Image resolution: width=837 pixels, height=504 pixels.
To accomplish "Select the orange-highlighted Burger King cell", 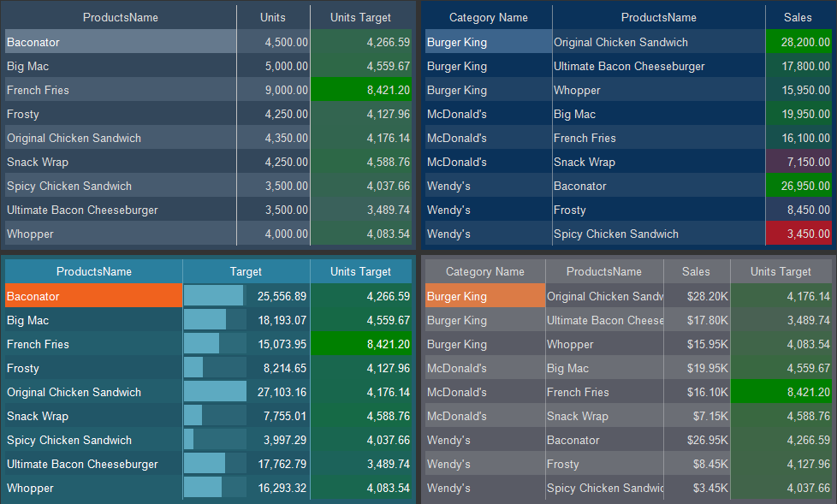I will coord(484,296).
